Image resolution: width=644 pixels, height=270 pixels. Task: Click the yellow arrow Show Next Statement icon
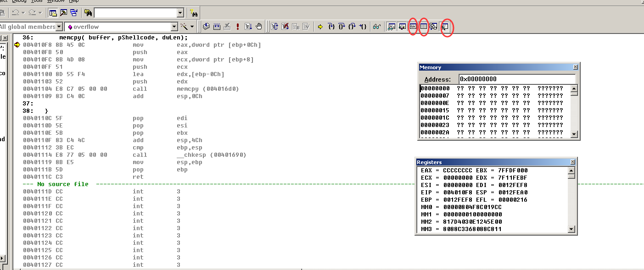(x=320, y=27)
